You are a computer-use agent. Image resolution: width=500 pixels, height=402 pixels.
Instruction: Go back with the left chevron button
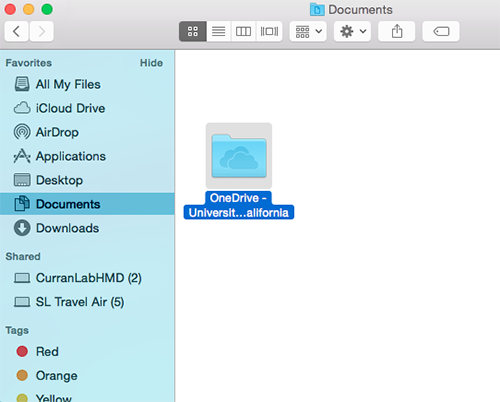point(16,31)
